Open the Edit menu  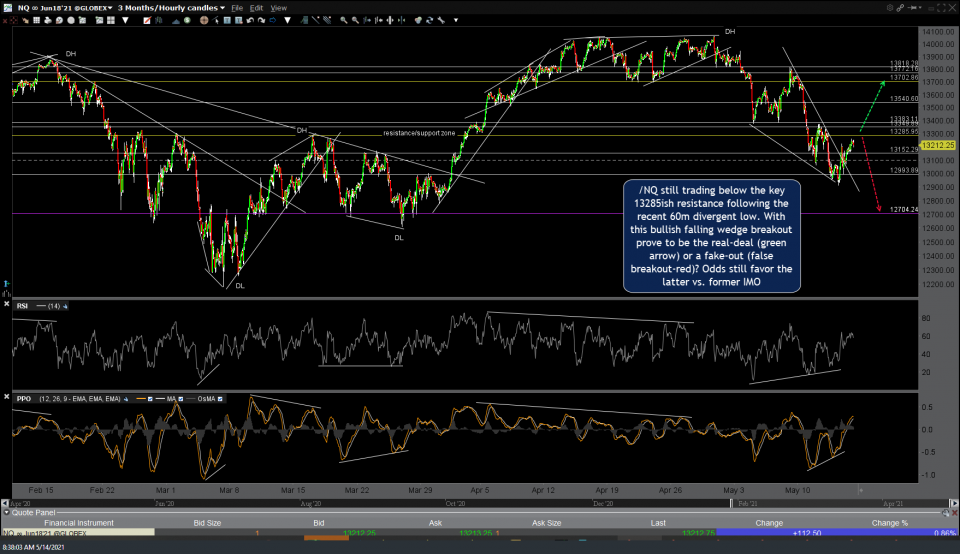257,8
